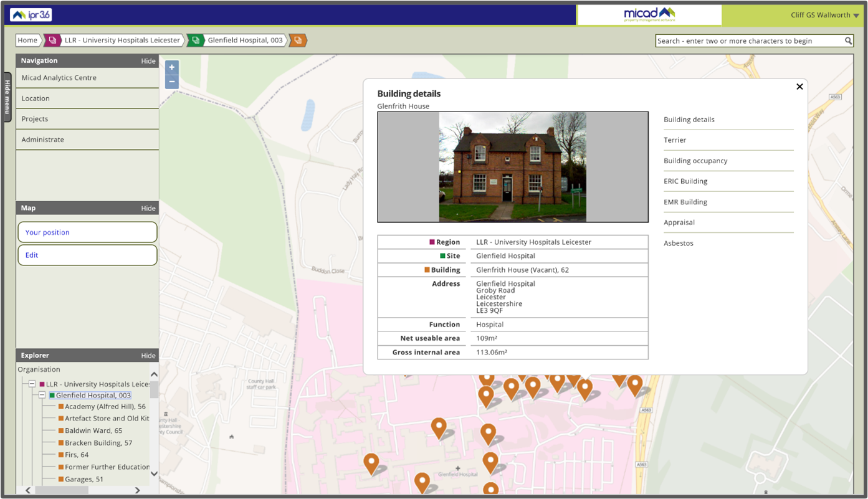Collapse the LLR - University Hospitals tree node
Screen dimensions: 868x499
pos(32,384)
